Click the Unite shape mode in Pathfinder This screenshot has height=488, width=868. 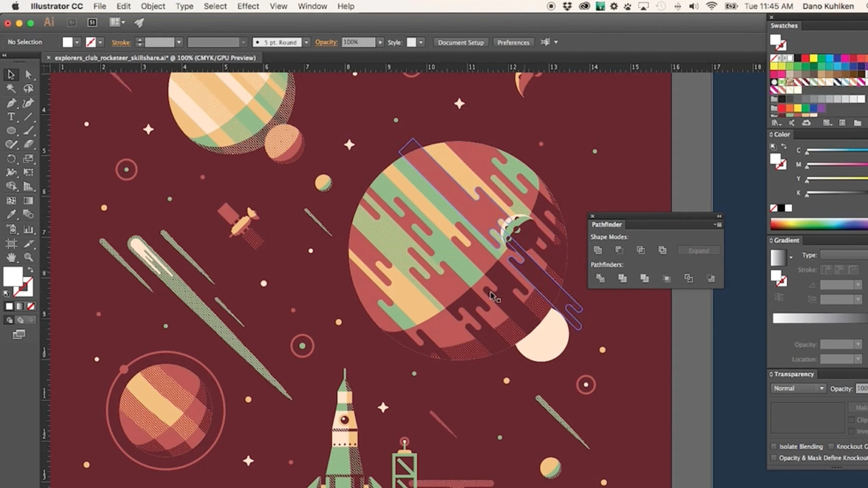click(x=597, y=250)
